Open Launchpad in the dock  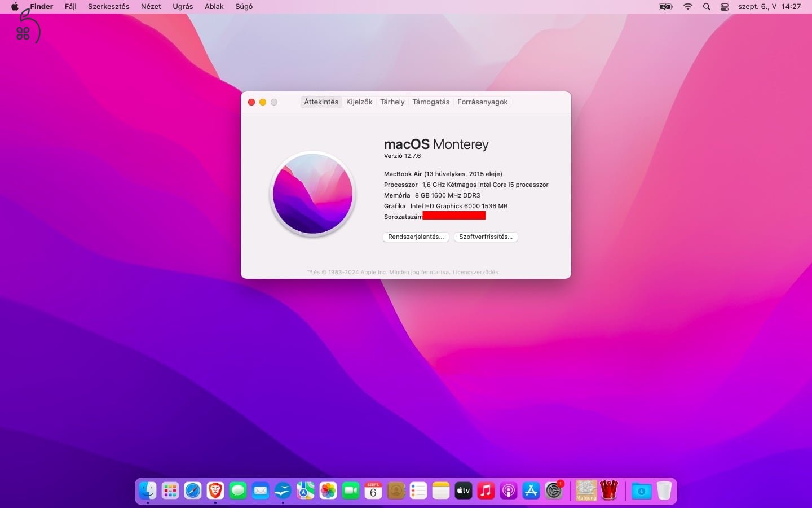(x=170, y=491)
